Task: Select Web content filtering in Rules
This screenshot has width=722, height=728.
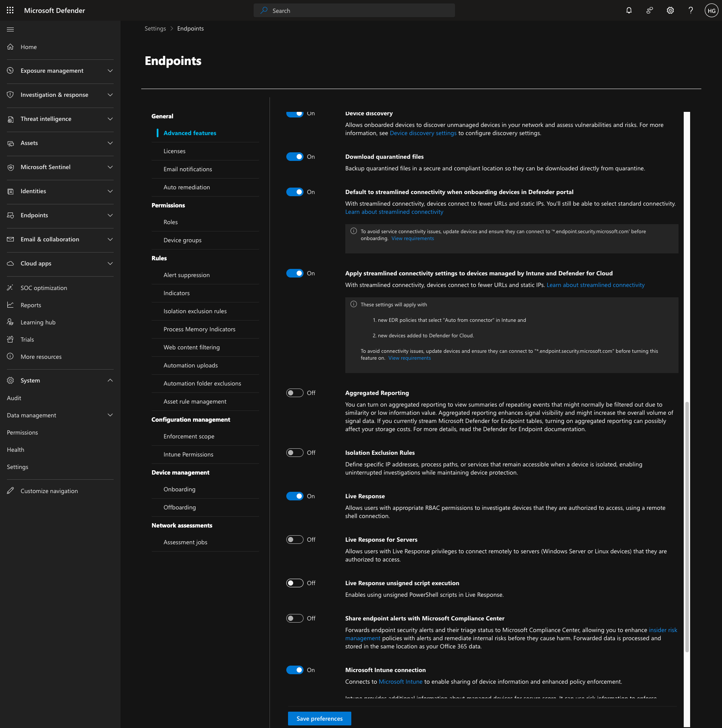Action: coord(192,347)
